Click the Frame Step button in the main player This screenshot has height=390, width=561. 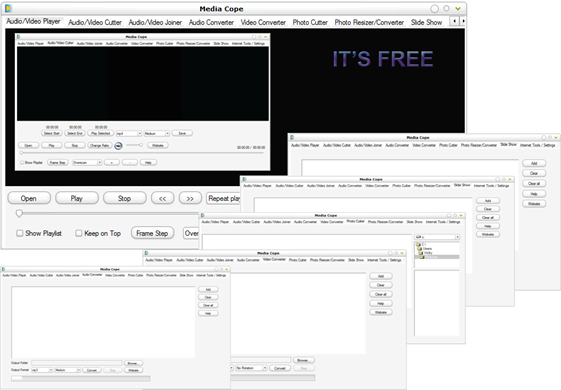click(152, 233)
